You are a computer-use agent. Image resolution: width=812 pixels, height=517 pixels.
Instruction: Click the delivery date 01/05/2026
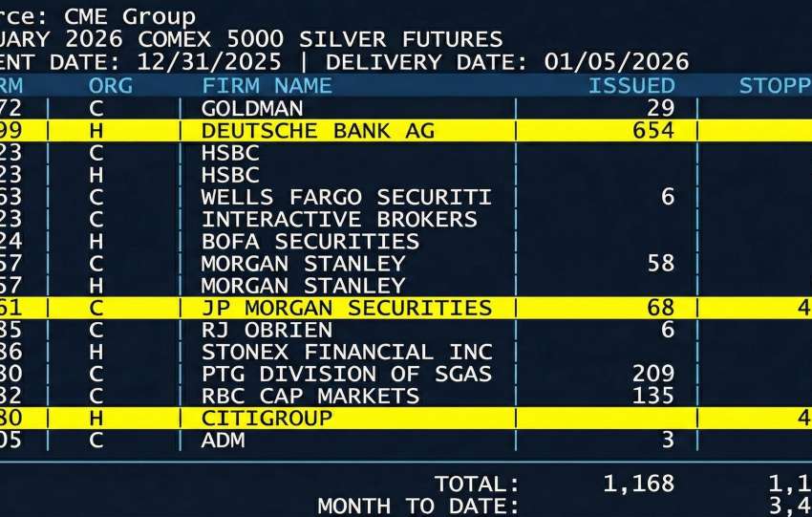click(616, 62)
